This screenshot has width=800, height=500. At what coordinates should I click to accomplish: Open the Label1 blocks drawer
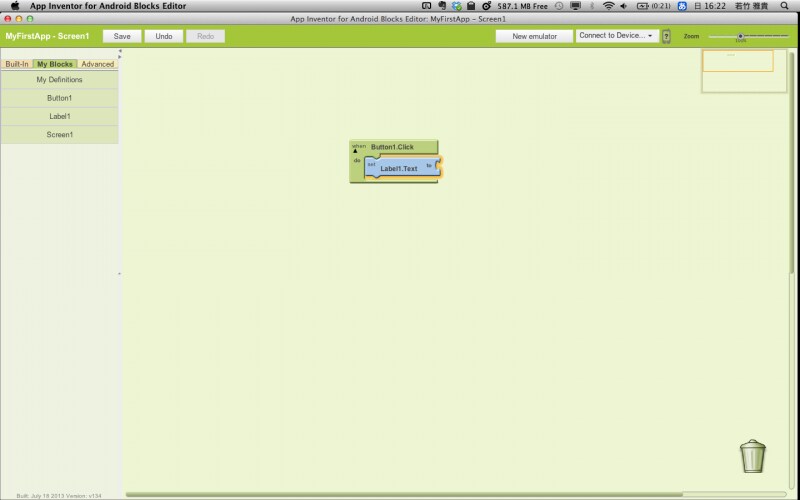60,116
